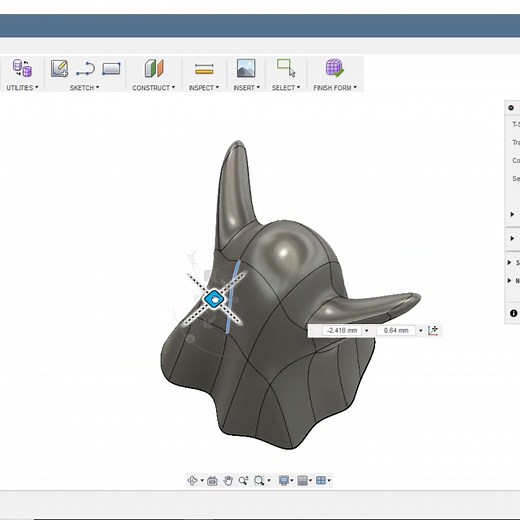Open dropdown arrow next to 0.64 mm
This screenshot has width=520, height=520.
click(421, 331)
